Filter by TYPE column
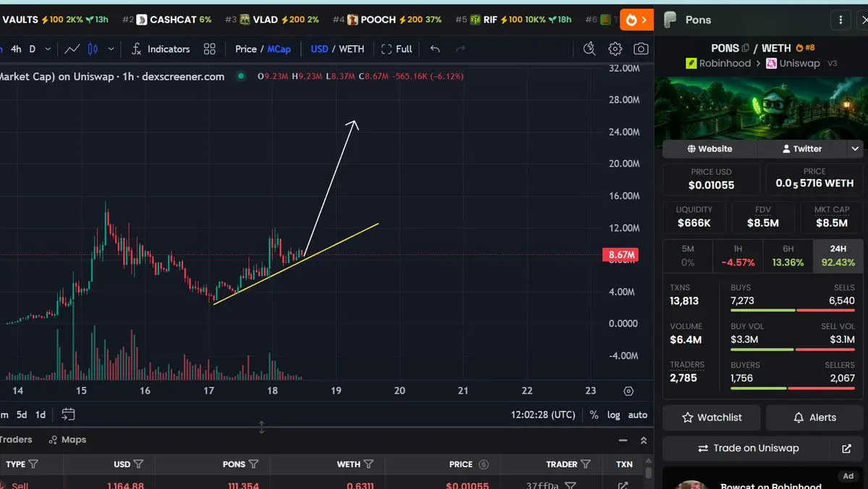The height and width of the screenshot is (489, 868). click(33, 464)
